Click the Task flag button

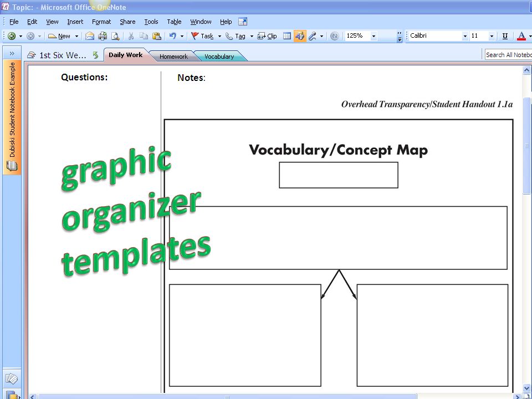(203, 36)
